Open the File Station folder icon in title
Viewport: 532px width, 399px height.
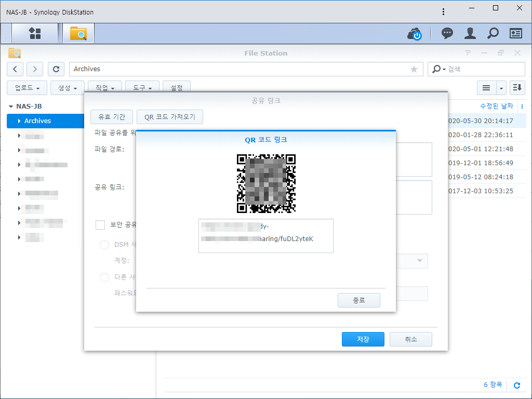tap(15, 53)
